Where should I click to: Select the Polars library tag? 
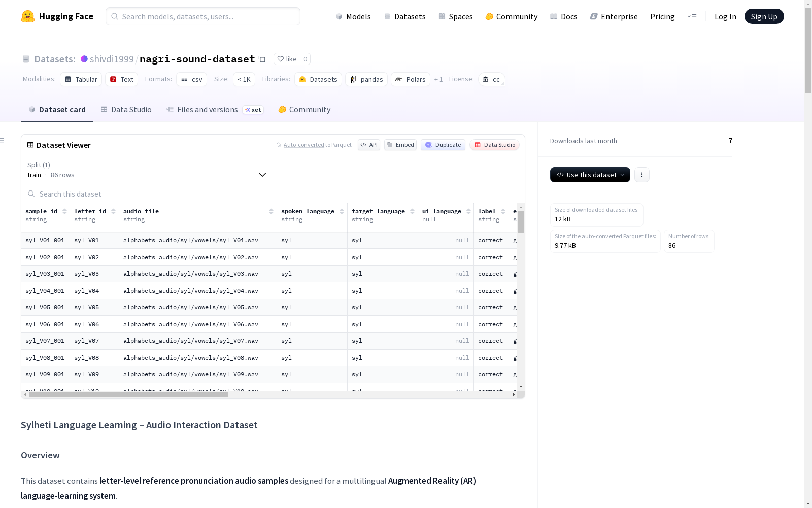click(411, 79)
